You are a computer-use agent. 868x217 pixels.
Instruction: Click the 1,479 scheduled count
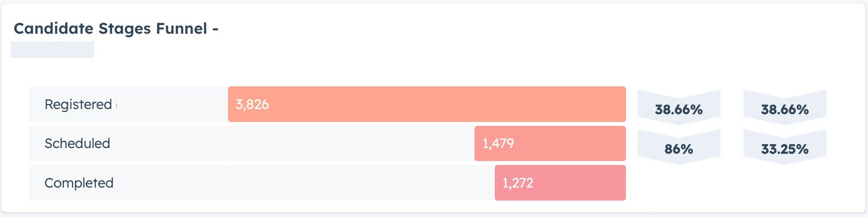[498, 143]
